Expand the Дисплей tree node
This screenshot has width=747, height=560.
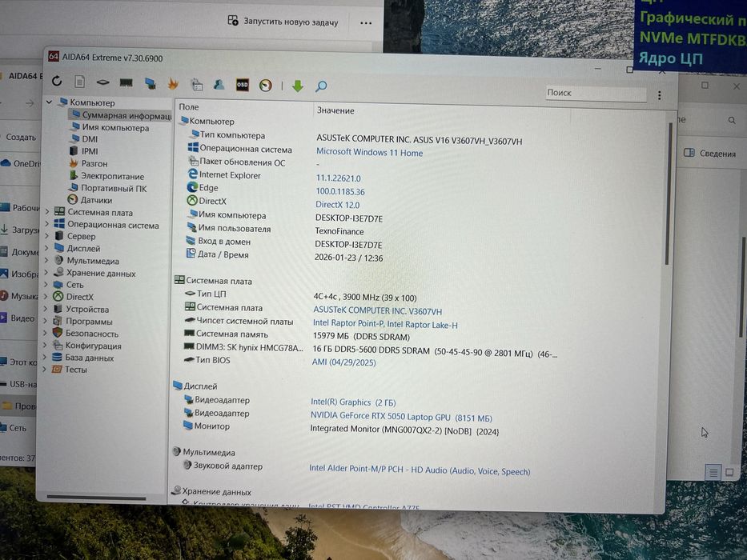point(46,248)
